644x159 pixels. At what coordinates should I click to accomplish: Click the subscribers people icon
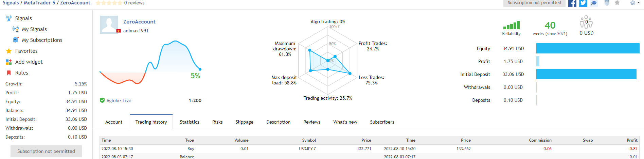(x=586, y=22)
